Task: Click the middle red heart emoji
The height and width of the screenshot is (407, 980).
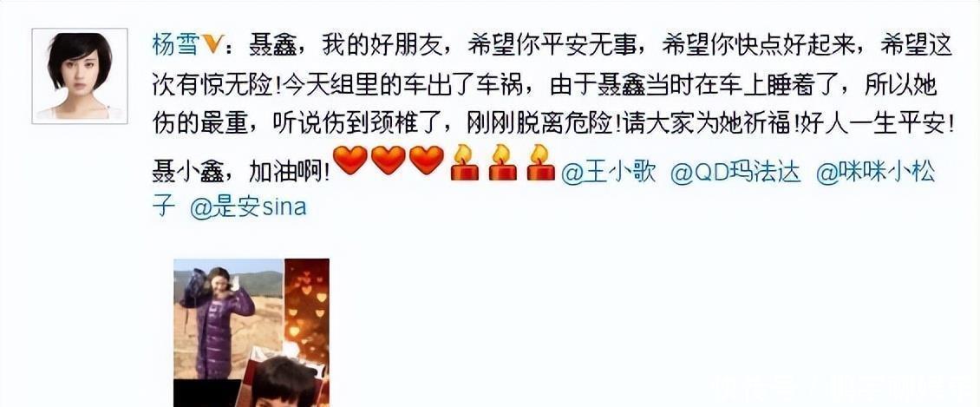Action: 389,160
